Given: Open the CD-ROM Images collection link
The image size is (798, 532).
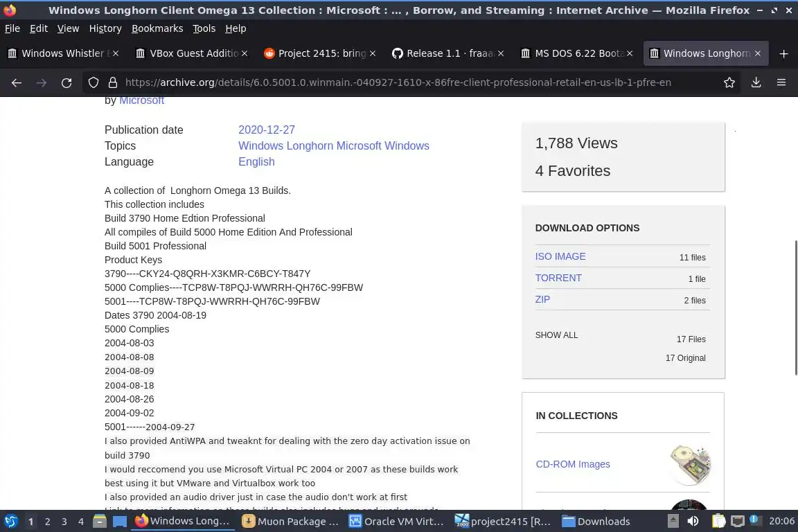Looking at the screenshot, I should tap(573, 464).
